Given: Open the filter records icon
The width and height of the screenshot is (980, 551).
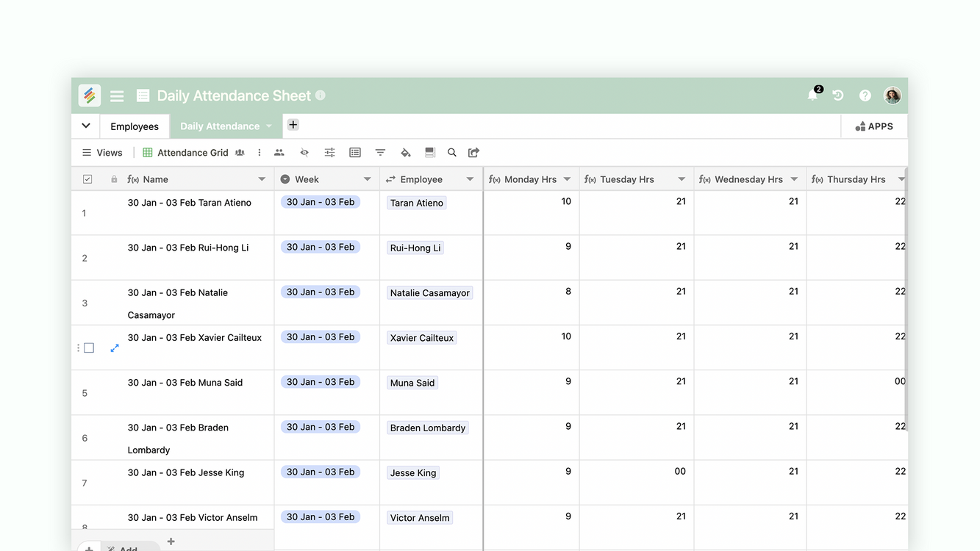Looking at the screenshot, I should [x=380, y=153].
